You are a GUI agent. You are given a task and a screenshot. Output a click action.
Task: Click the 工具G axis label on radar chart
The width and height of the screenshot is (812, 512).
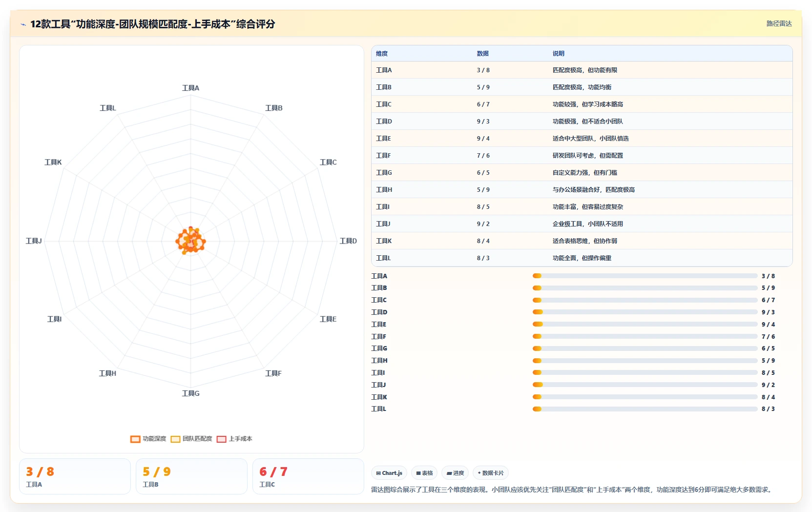pos(190,393)
